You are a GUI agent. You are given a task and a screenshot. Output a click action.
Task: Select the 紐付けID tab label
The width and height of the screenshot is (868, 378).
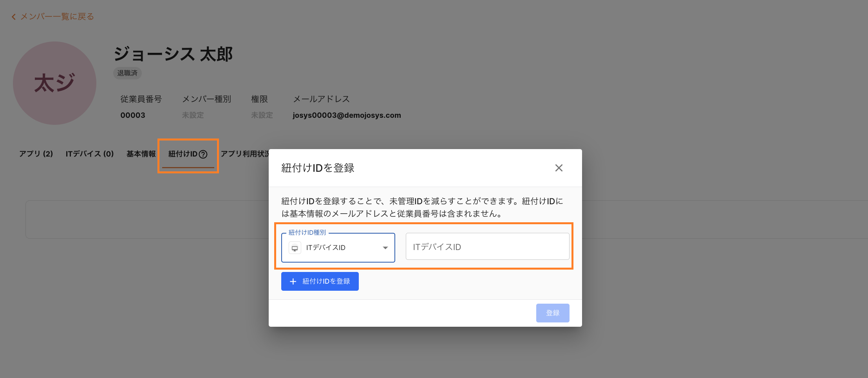coord(183,154)
